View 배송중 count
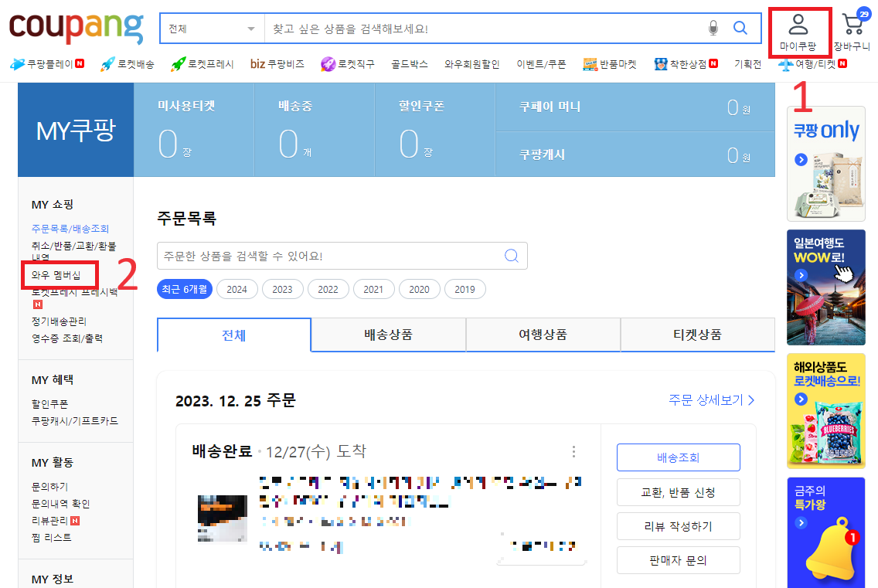The height and width of the screenshot is (588, 878). 314,130
